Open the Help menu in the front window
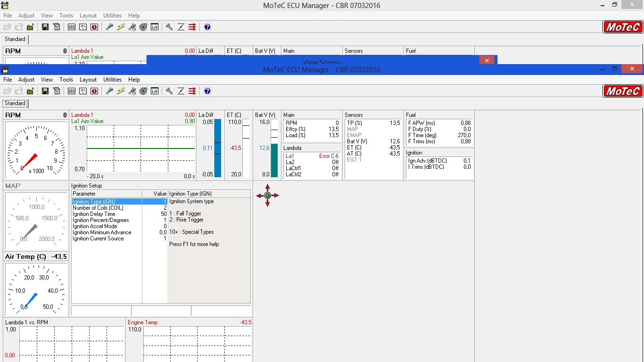This screenshot has width=644, height=362. click(134, 80)
